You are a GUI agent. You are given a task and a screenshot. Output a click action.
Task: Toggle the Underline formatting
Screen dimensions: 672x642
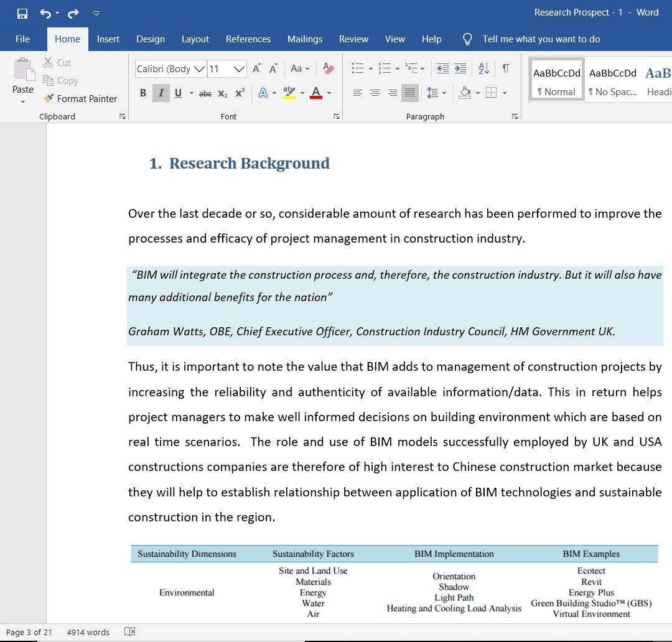point(177,92)
